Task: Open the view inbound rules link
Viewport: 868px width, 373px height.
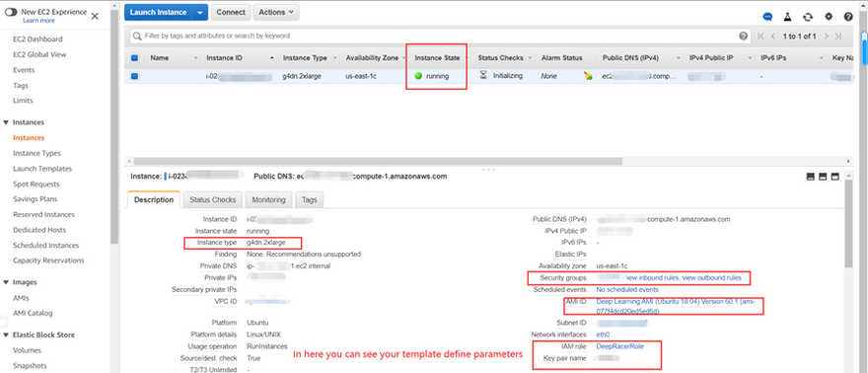Action: (652, 277)
